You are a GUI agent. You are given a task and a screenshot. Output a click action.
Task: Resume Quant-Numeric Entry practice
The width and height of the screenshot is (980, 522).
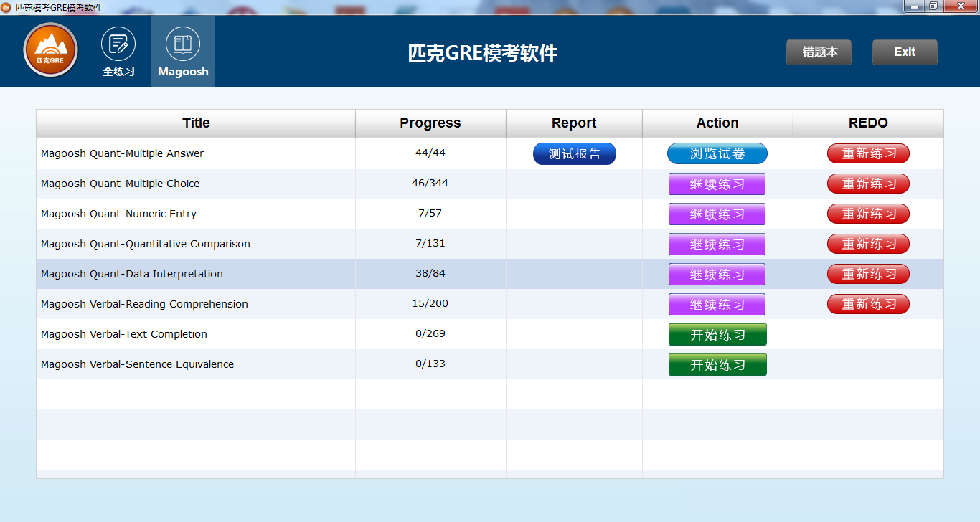tap(717, 214)
